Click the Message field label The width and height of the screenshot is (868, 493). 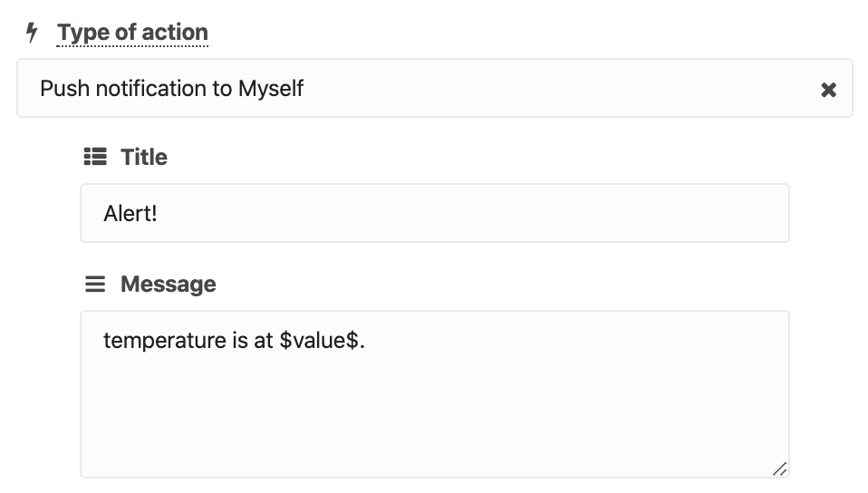click(169, 285)
